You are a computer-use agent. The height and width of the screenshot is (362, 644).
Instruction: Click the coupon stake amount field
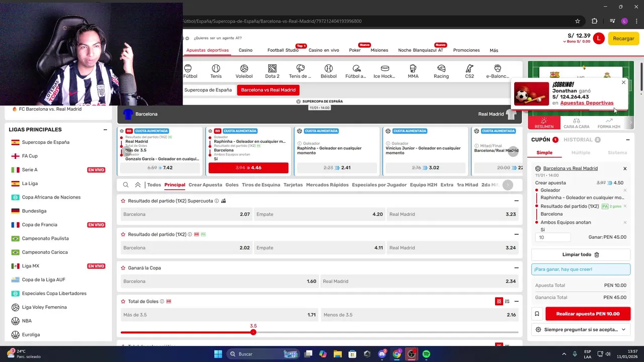point(553,237)
